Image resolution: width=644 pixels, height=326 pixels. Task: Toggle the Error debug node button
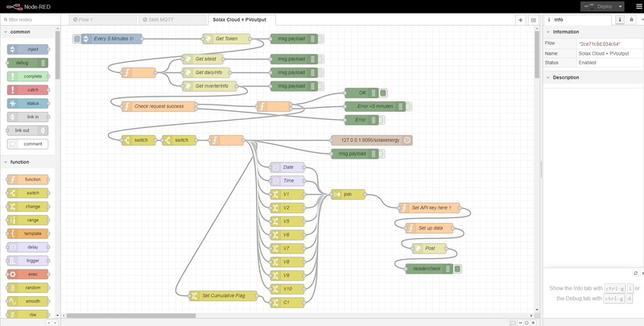click(x=381, y=120)
